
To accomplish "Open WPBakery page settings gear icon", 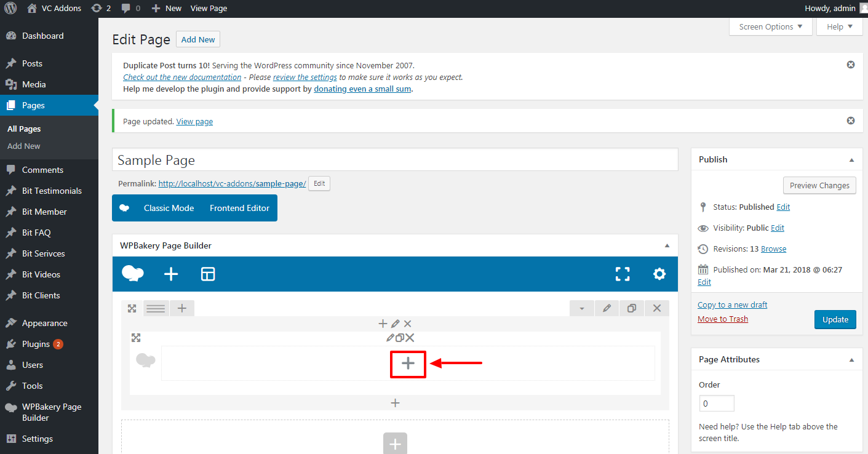I will click(659, 274).
